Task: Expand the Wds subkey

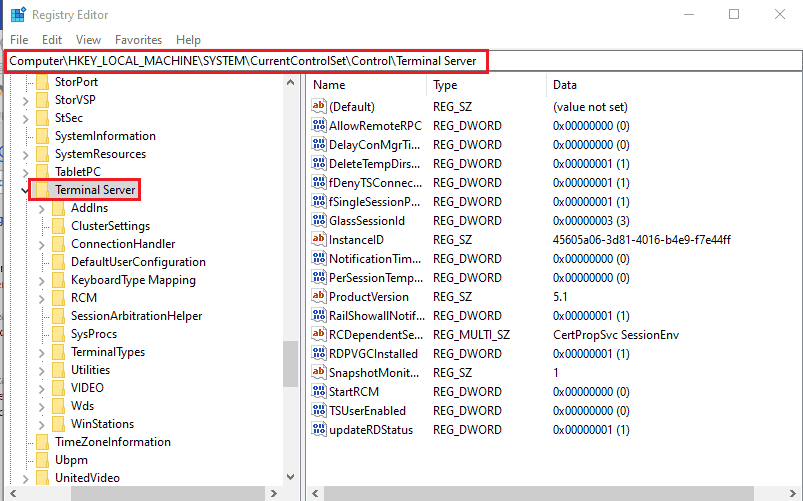Action: coord(41,407)
